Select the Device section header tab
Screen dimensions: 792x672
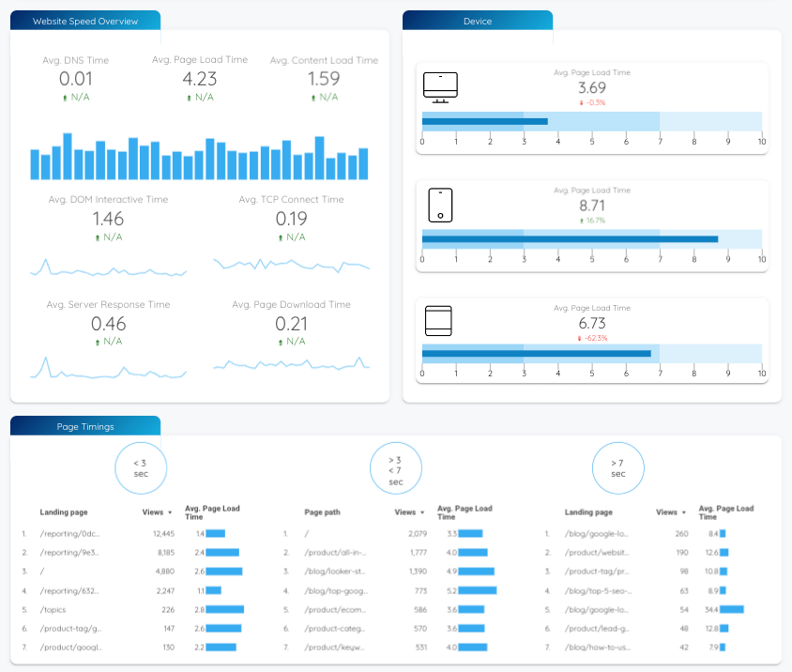pos(478,21)
